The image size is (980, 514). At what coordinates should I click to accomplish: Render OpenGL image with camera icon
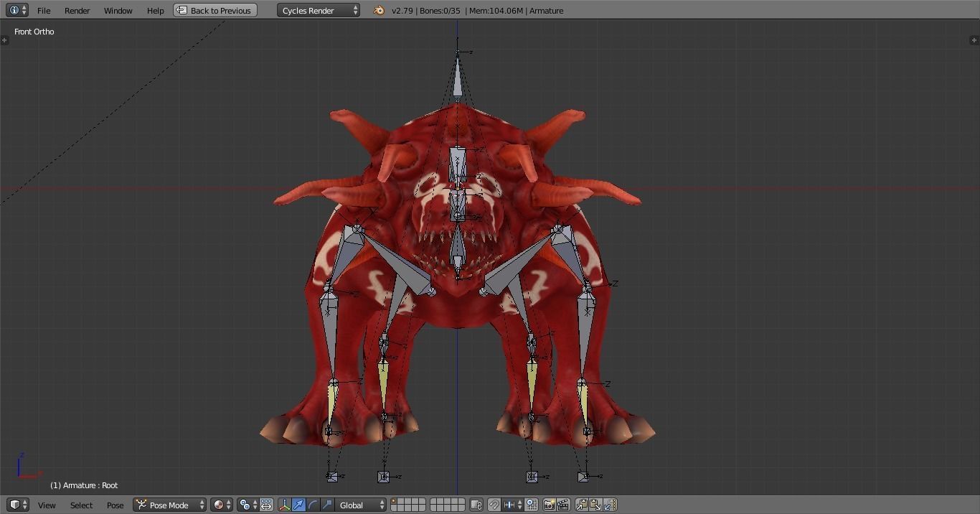tap(549, 505)
